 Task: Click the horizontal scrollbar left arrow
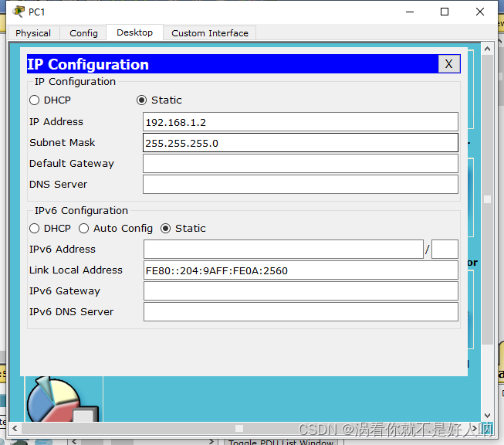(x=15, y=429)
